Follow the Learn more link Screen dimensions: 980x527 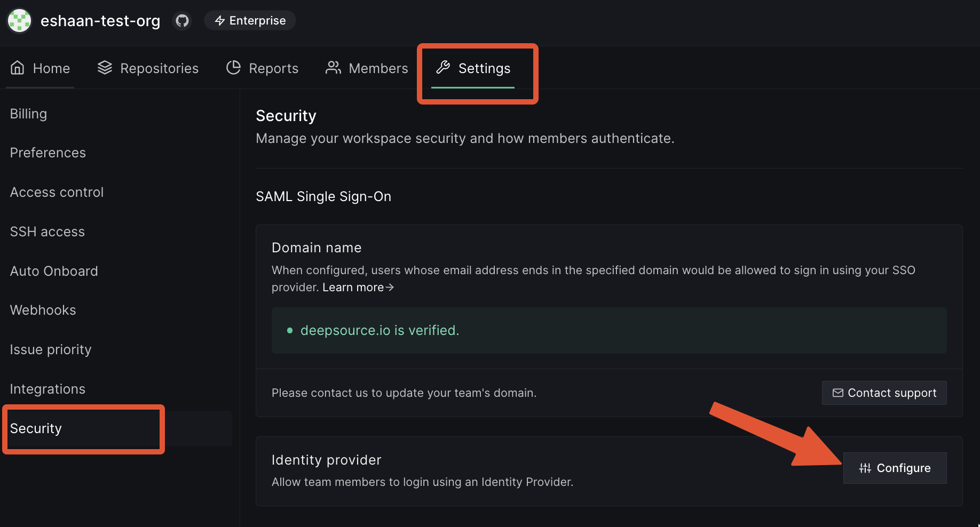tap(358, 288)
